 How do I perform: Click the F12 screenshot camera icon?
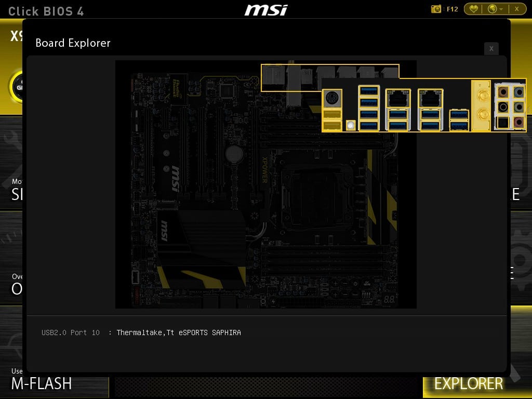436,9
